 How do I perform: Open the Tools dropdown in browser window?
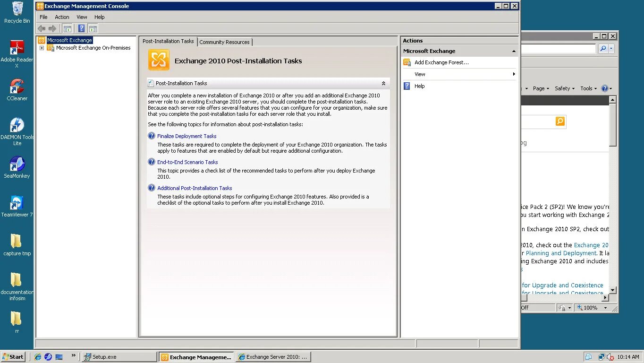click(x=589, y=88)
